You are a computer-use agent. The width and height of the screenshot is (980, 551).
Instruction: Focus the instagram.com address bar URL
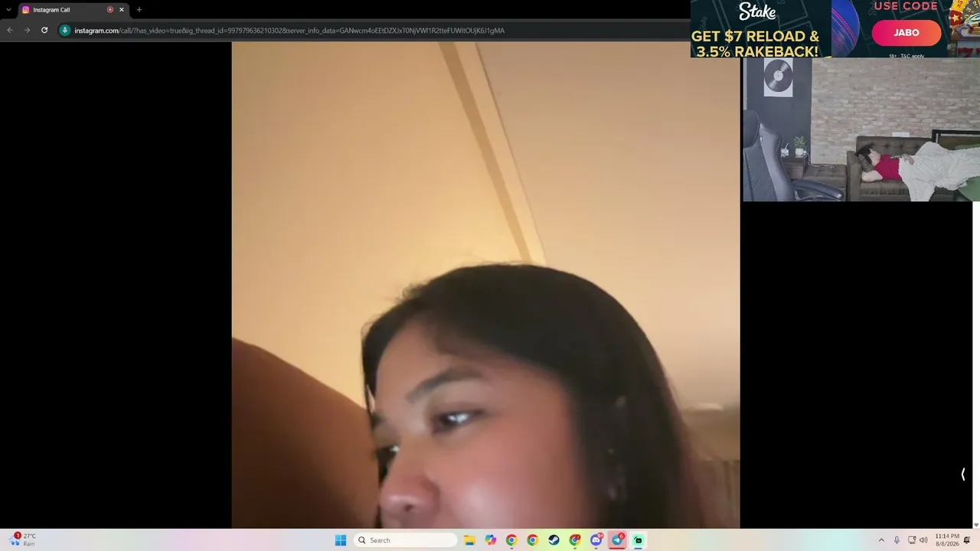coord(289,31)
